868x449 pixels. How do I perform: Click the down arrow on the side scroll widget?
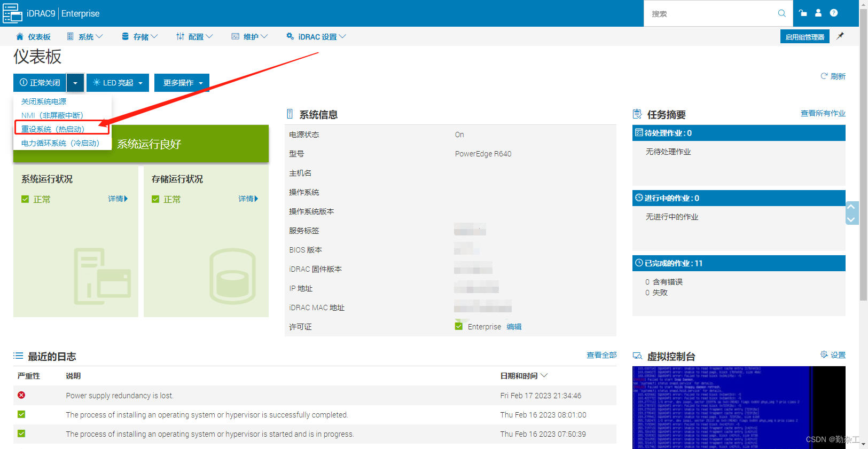pos(851,219)
